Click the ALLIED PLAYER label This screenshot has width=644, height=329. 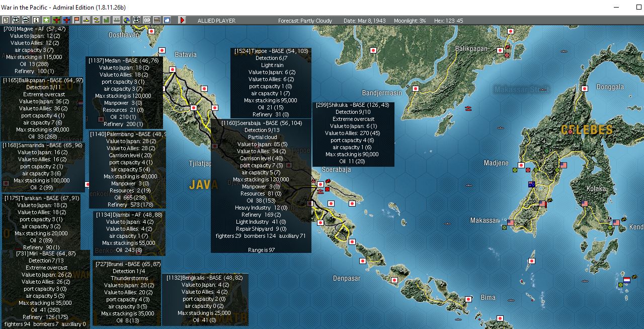click(x=216, y=21)
